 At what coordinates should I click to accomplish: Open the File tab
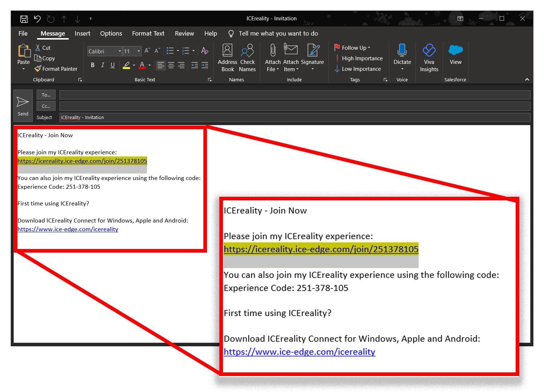click(x=23, y=33)
